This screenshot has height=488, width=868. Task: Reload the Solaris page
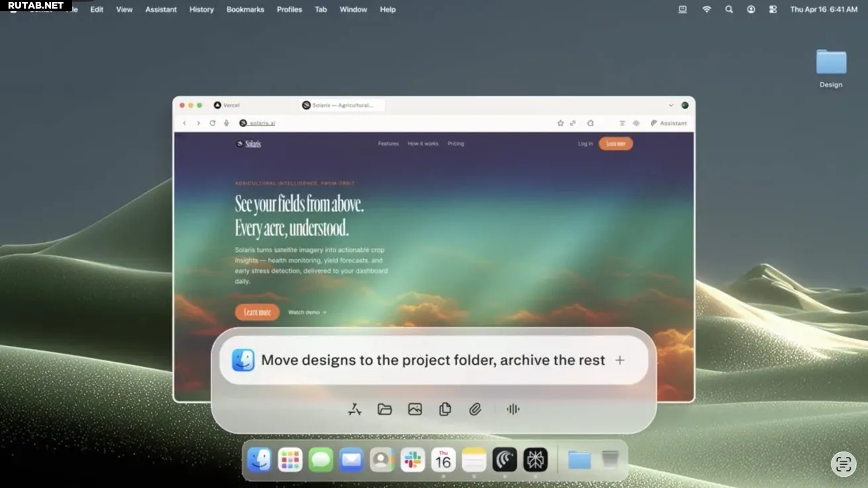tap(212, 123)
